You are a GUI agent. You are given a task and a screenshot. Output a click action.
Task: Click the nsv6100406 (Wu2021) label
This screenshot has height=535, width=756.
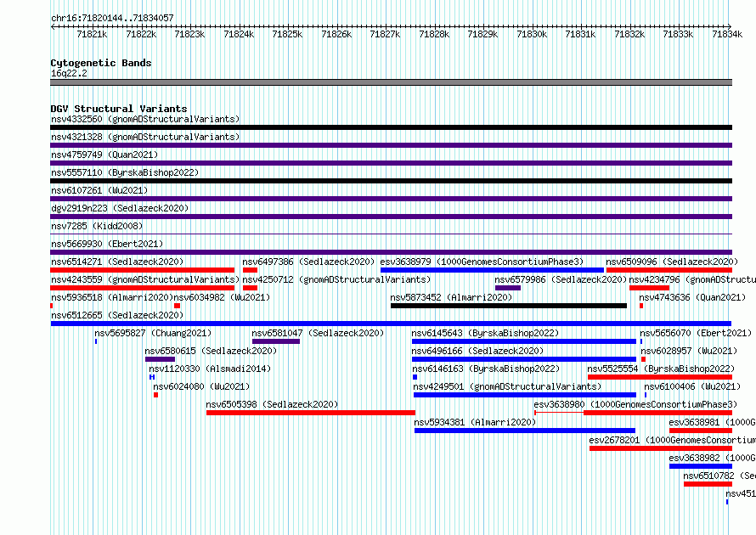[x=692, y=386]
